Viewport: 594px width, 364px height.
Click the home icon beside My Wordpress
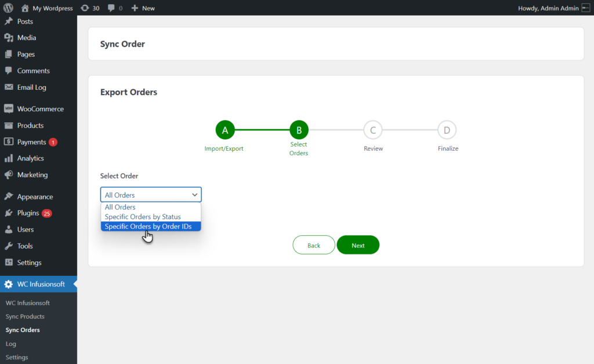click(25, 8)
